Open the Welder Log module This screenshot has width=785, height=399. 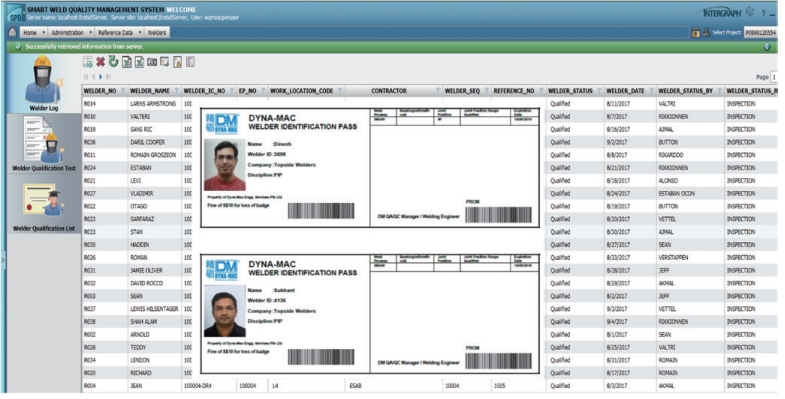point(44,84)
